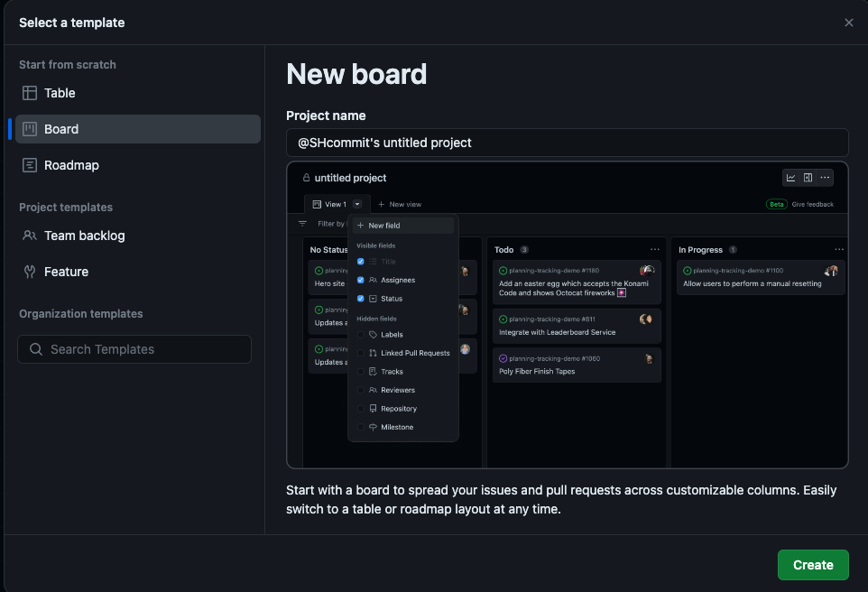Click the In Progress column header
The width and height of the screenshot is (868, 592).
pyautogui.click(x=700, y=250)
